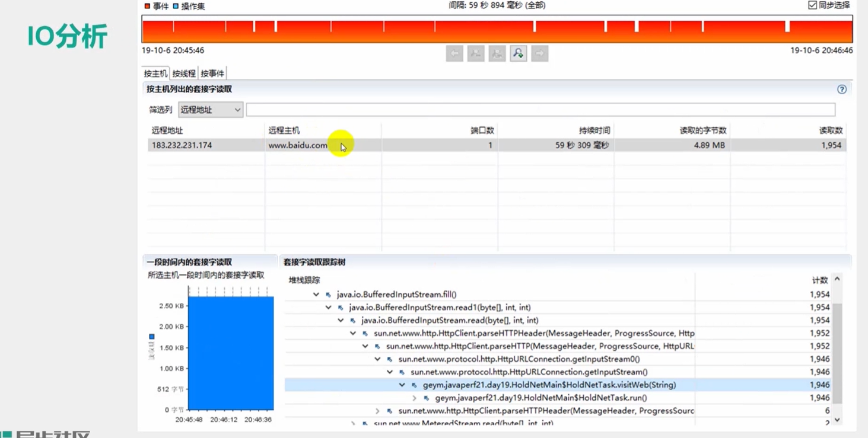The width and height of the screenshot is (868, 438).
Task: Click the frame icon beside BufferedInputStream.read1
Action: pos(341,308)
